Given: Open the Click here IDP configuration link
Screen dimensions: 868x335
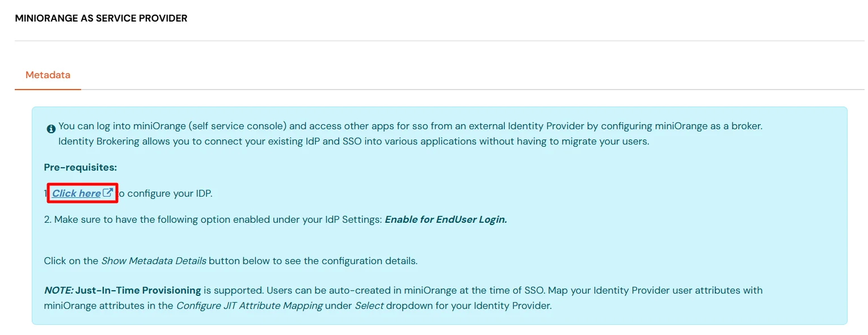Looking at the screenshot, I should pos(75,193).
